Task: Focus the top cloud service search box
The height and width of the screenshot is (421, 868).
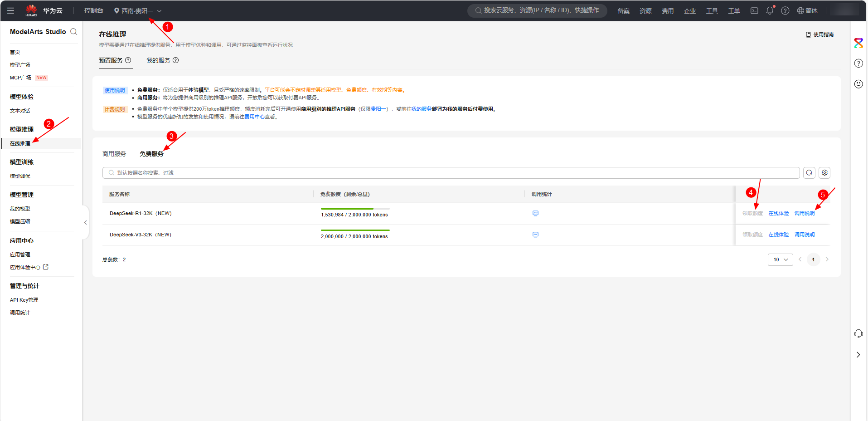Action: coord(537,10)
